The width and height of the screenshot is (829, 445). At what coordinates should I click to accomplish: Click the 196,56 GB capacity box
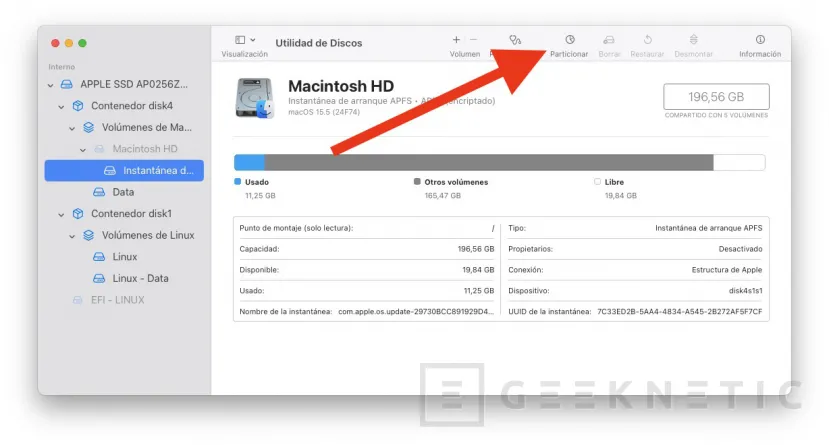tap(716, 97)
